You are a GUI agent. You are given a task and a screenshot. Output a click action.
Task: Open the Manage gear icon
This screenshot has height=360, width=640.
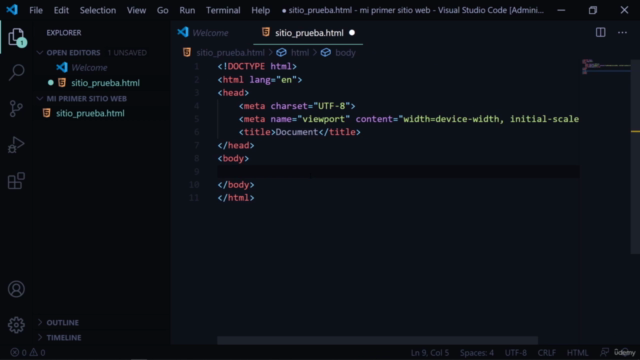pyautogui.click(x=16, y=325)
